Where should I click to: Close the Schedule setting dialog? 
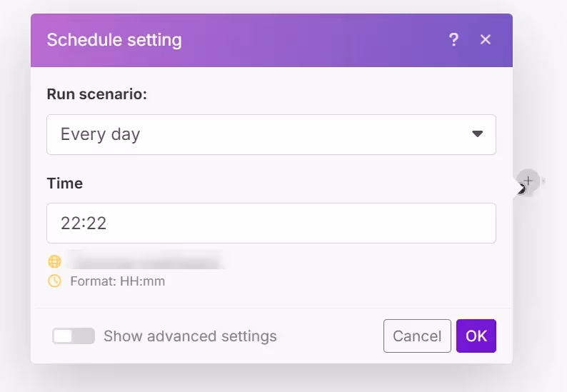coord(486,40)
